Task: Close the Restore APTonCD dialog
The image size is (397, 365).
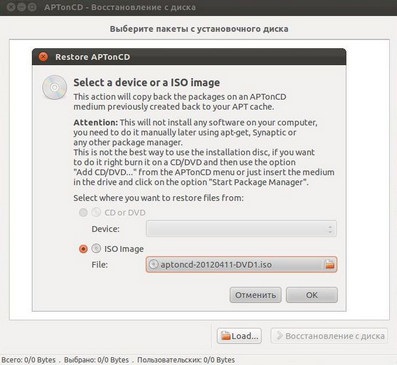Action: pos(43,57)
